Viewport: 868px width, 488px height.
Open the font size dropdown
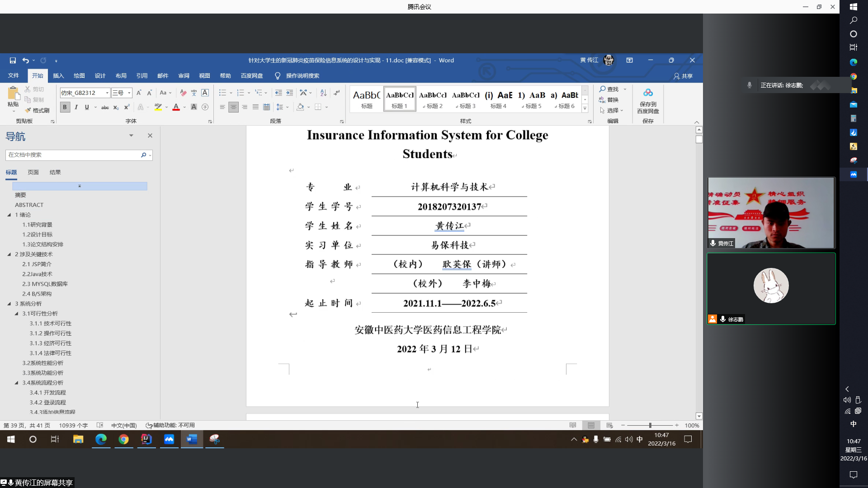point(129,93)
